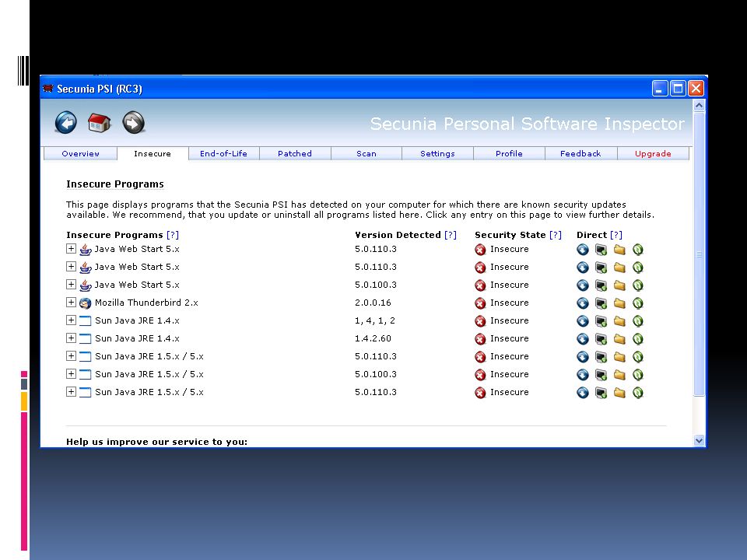Viewport: 747px width, 560px height.
Task: Switch to the Patched tab
Action: pyautogui.click(x=295, y=153)
